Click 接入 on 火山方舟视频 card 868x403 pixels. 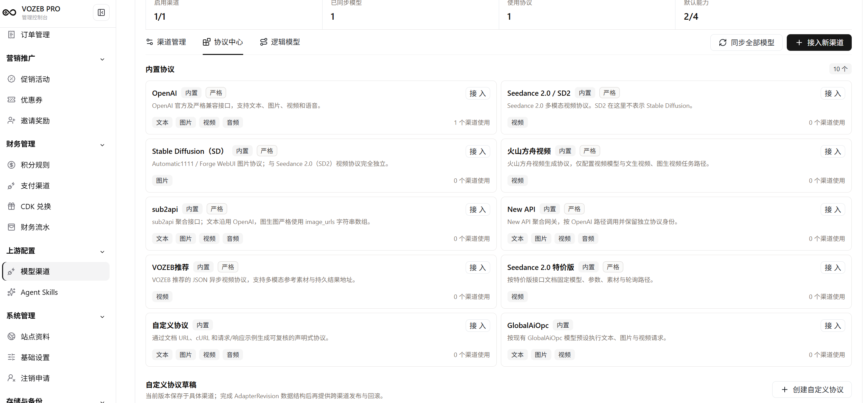pyautogui.click(x=832, y=151)
